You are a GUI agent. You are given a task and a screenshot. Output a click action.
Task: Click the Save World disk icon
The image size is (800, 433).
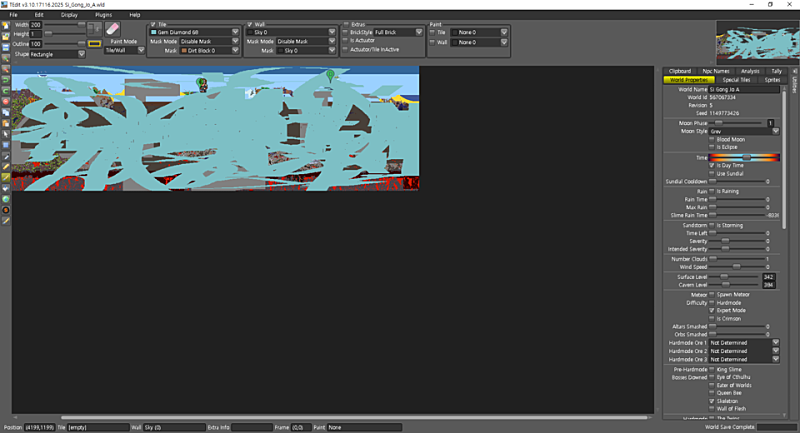coord(6,47)
